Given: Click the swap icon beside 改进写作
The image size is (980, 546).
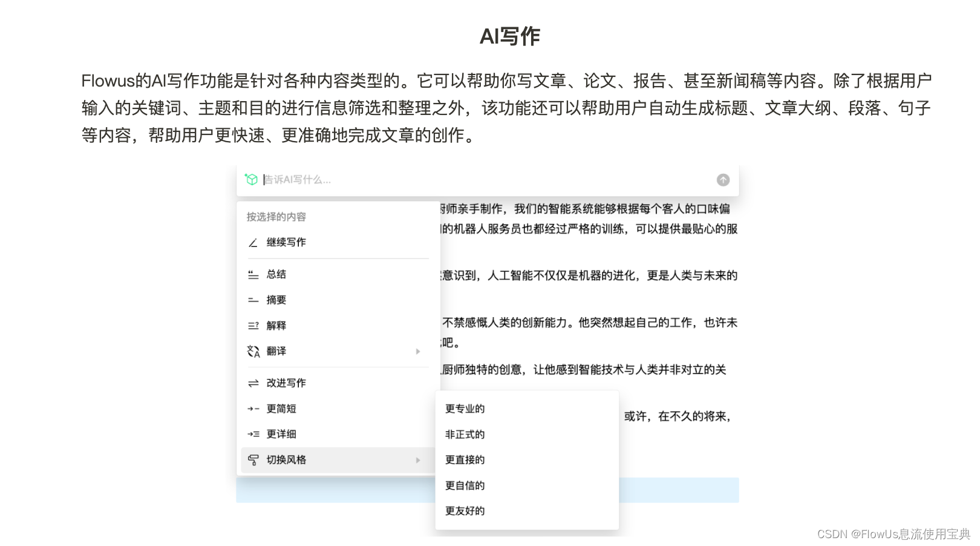Looking at the screenshot, I should point(253,383).
